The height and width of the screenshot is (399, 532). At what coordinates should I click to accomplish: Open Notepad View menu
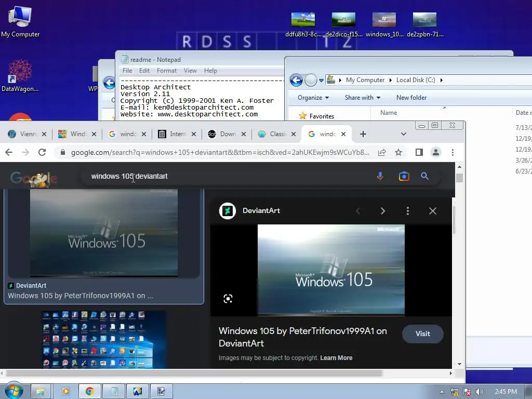click(x=190, y=71)
